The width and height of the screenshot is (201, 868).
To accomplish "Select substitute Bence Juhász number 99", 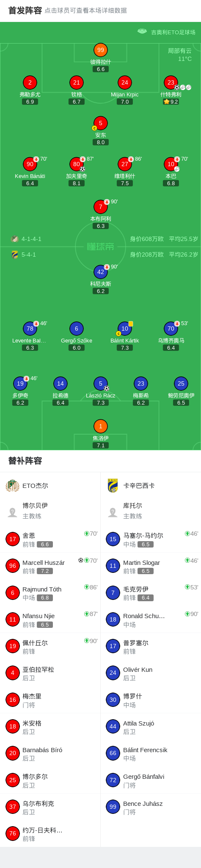I will coord(151,807).
